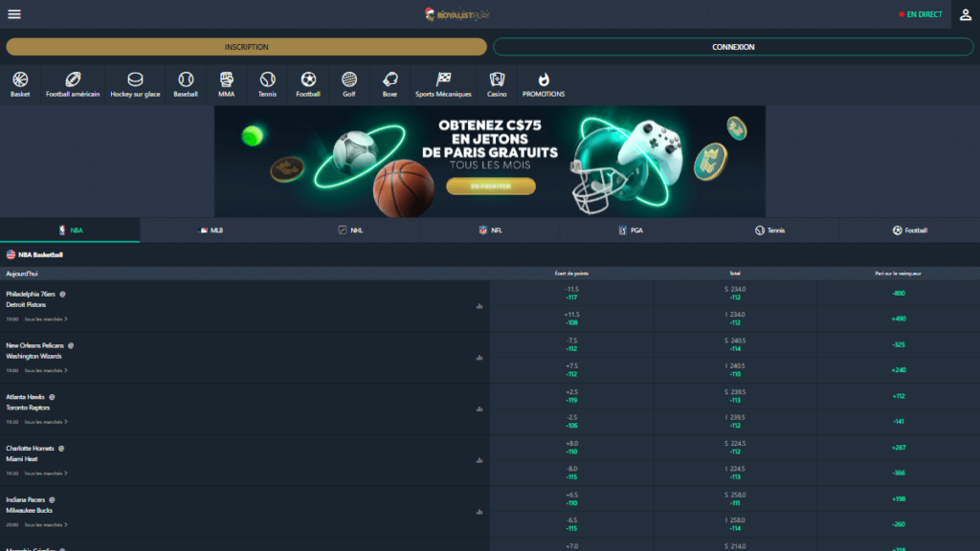Expand all markets for Hawks at Raptors
This screenshot has height=551, width=980.
[46, 422]
